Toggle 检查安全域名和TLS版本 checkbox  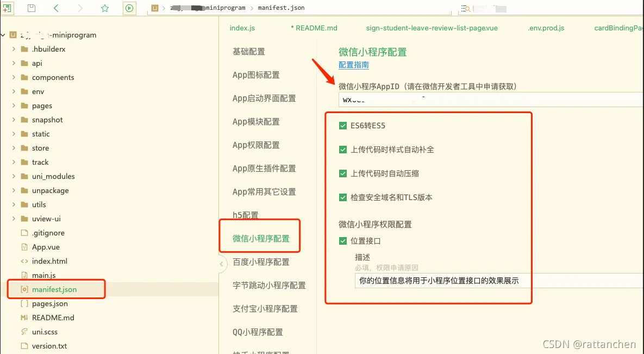tap(343, 197)
